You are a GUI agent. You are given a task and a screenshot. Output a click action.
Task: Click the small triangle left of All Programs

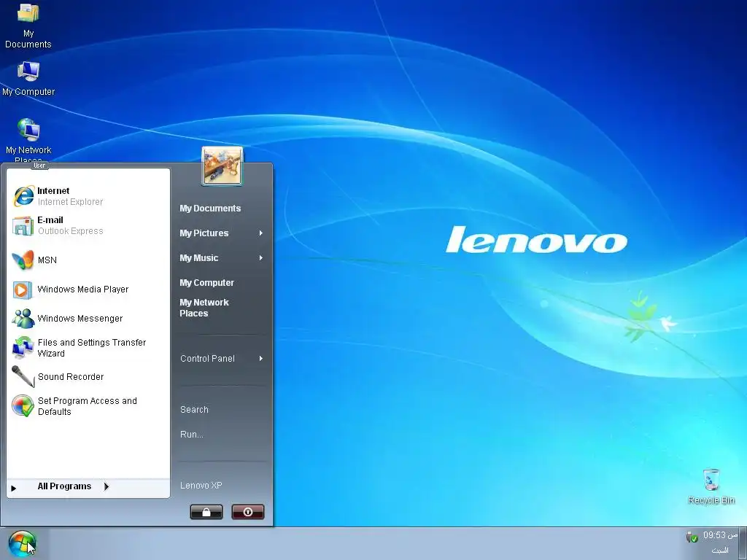pyautogui.click(x=14, y=488)
